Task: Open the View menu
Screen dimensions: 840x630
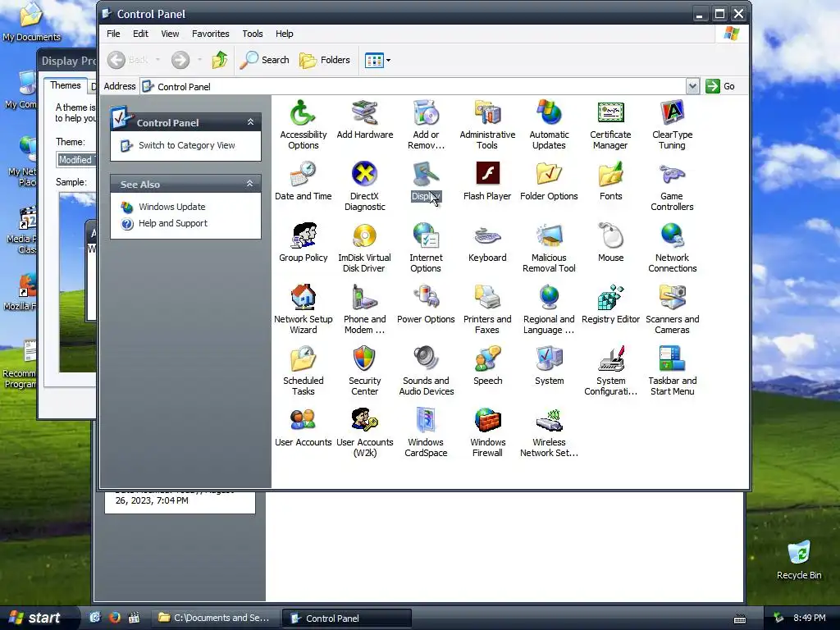Action: [x=170, y=34]
